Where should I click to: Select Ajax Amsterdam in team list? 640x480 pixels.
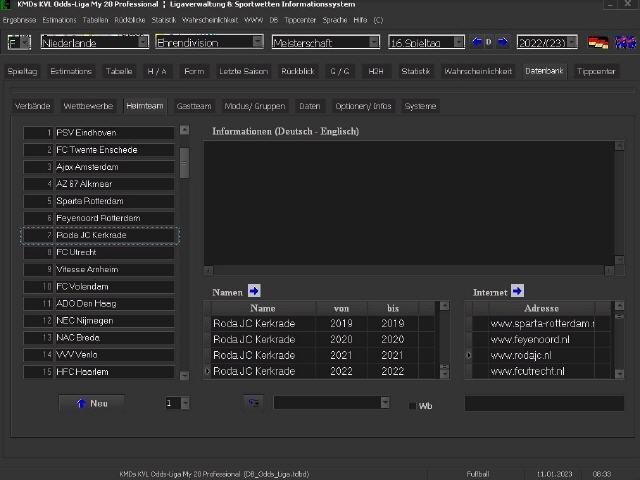tap(99, 167)
